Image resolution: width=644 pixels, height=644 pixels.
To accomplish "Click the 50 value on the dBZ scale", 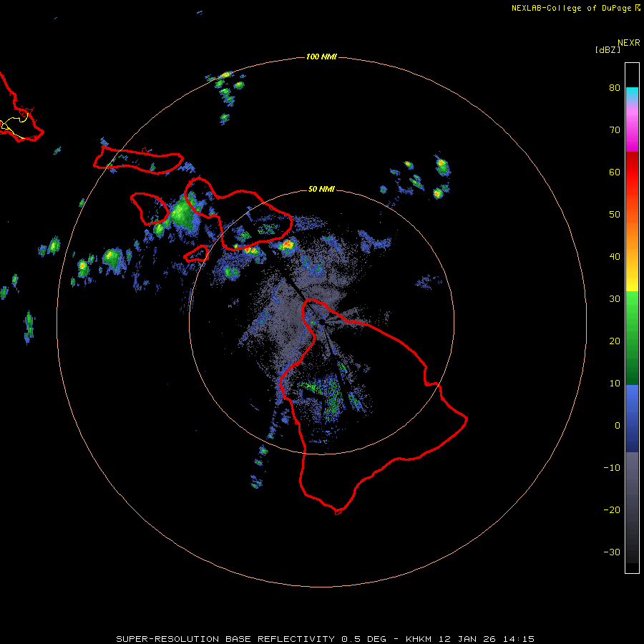I will coord(615,215).
